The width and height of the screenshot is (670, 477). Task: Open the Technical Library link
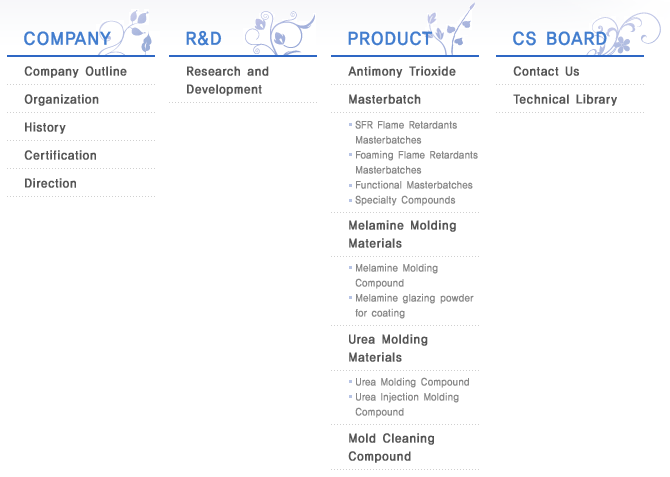(x=565, y=100)
